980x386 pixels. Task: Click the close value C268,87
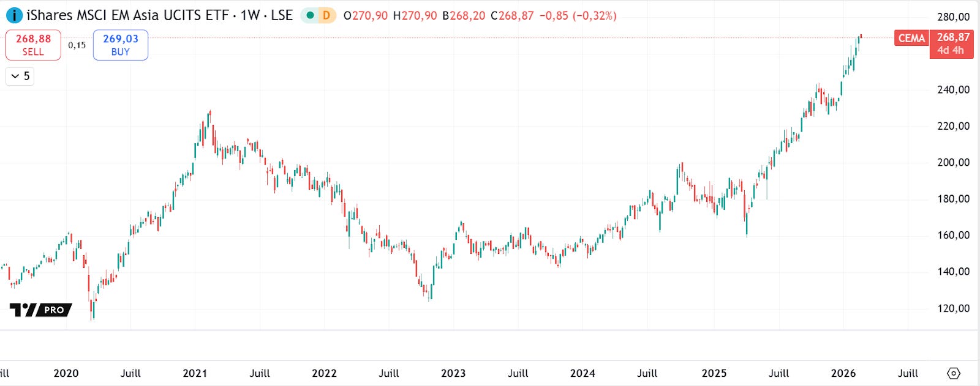click(x=512, y=16)
